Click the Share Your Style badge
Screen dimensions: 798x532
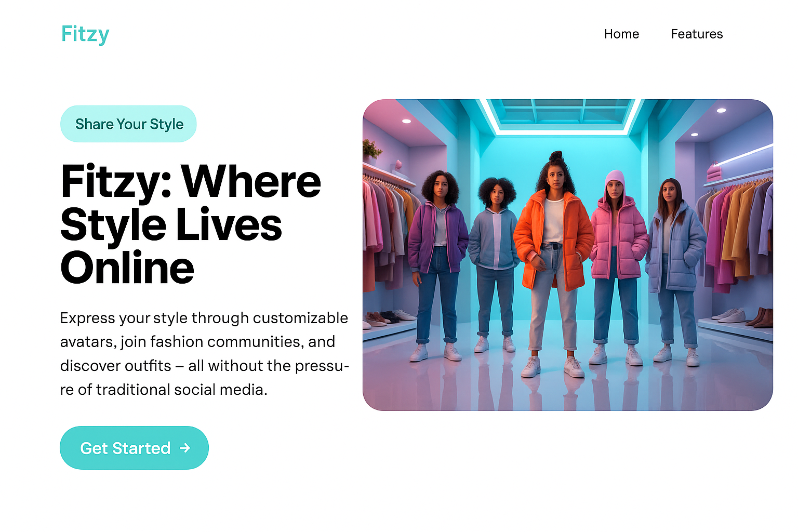(129, 124)
